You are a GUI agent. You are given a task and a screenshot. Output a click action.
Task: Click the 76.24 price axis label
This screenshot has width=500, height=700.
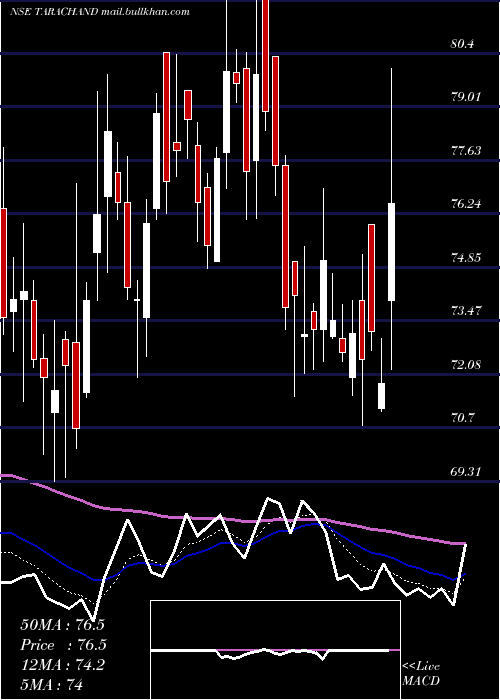466,204
